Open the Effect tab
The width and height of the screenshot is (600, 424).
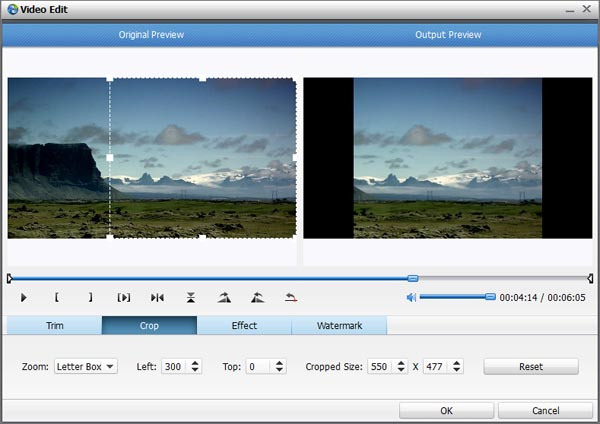coord(244,326)
